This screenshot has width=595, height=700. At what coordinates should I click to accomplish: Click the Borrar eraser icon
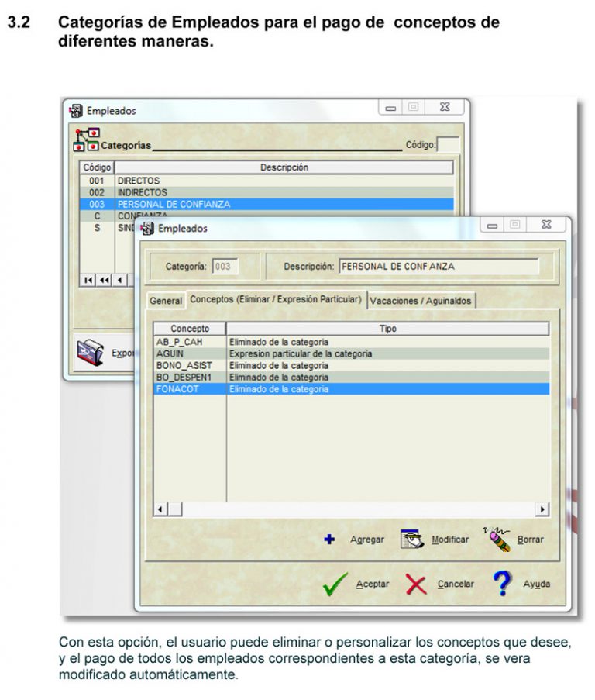click(497, 538)
